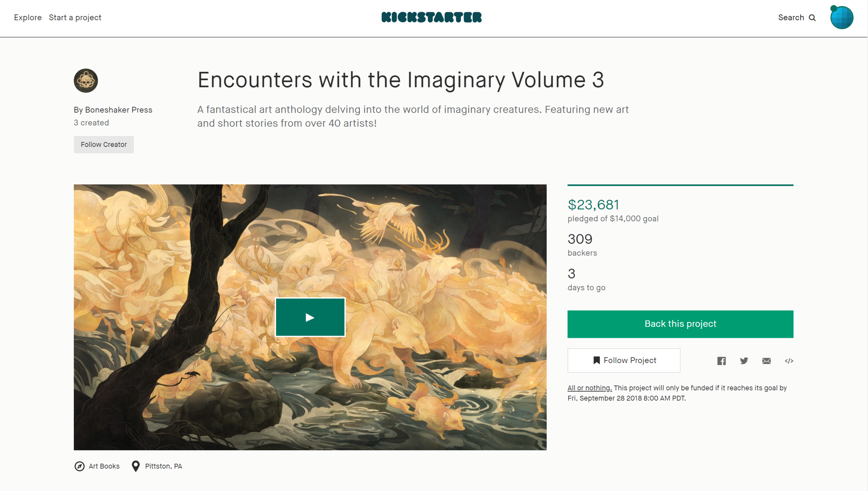Viewport: 868px width, 491px height.
Task: Toggle Follow Project bookmark button
Action: tap(624, 360)
